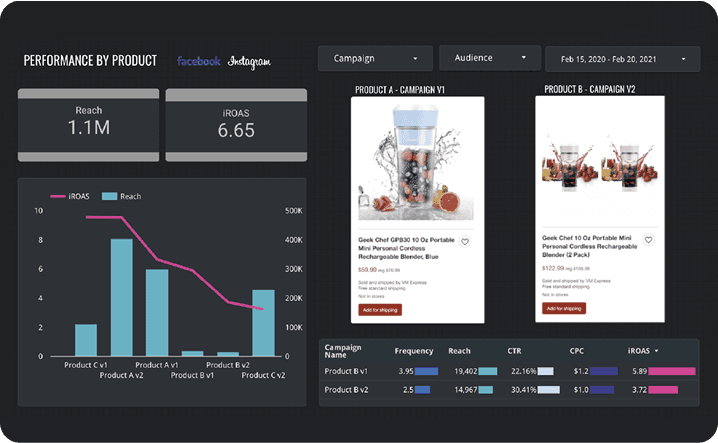Click the 30.41% CTR value
The width and height of the screenshot is (718, 443).
[524, 390]
